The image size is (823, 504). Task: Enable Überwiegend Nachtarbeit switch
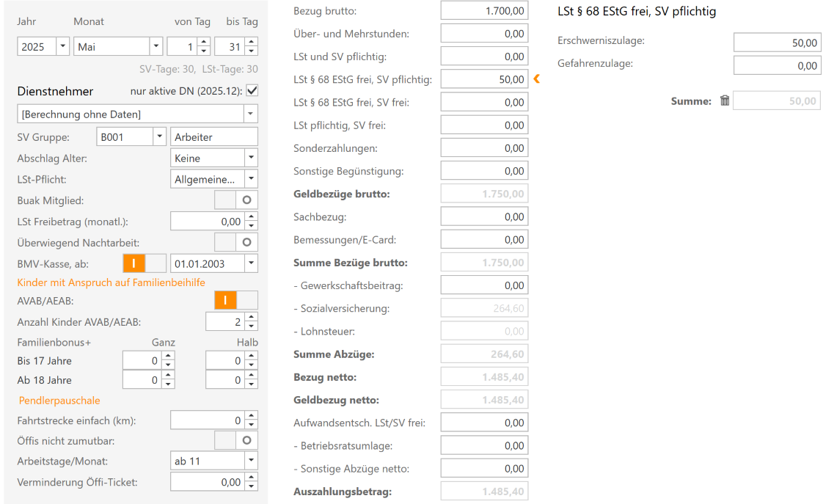236,241
